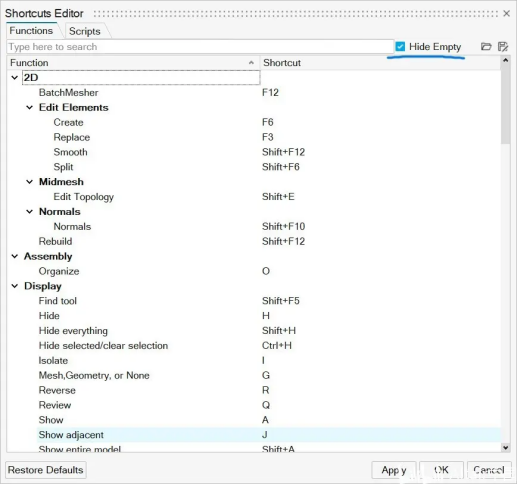Collapse the Midmesh subgroup
517x485 pixels.
[30, 182]
